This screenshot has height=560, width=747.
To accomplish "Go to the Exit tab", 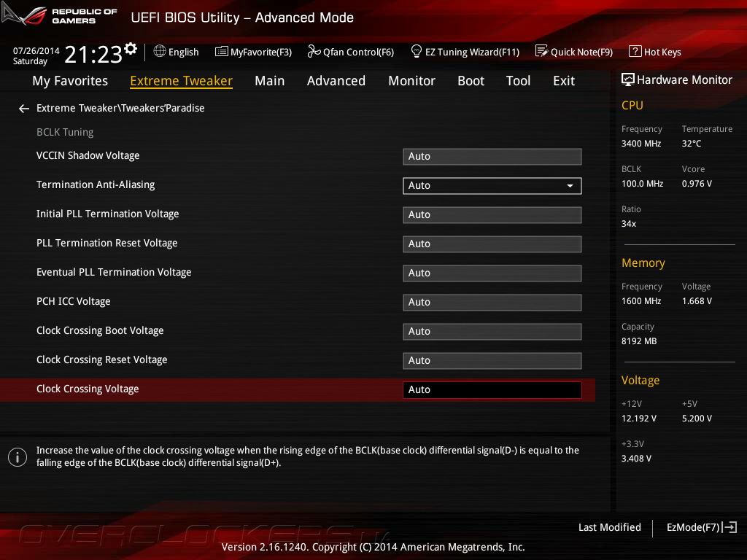I will tap(564, 81).
